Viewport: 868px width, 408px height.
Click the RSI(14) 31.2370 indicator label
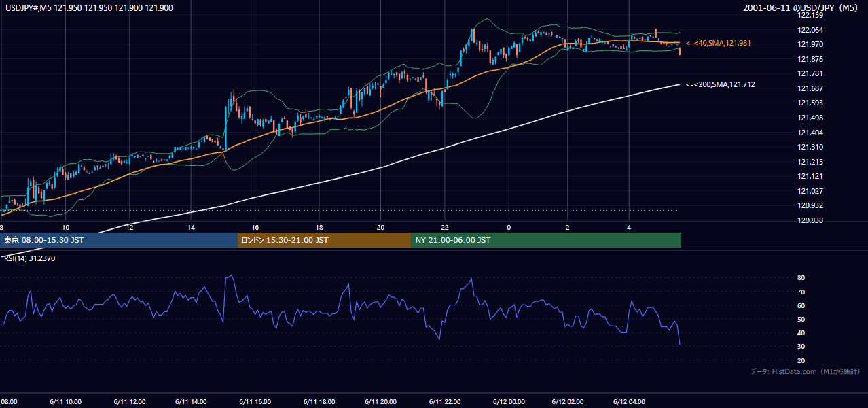point(30,258)
